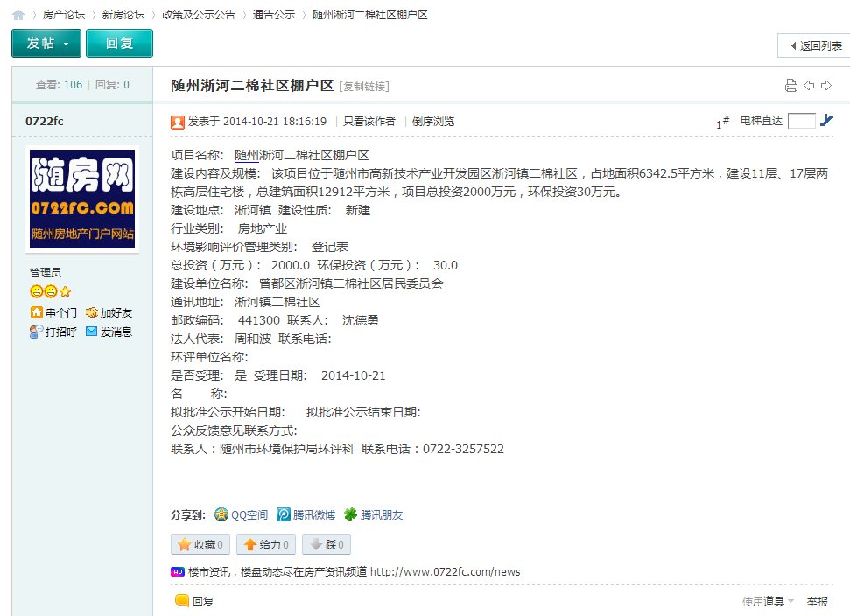850x616 pixels.
Task: Click the user rank smiley icons
Action: [51, 291]
